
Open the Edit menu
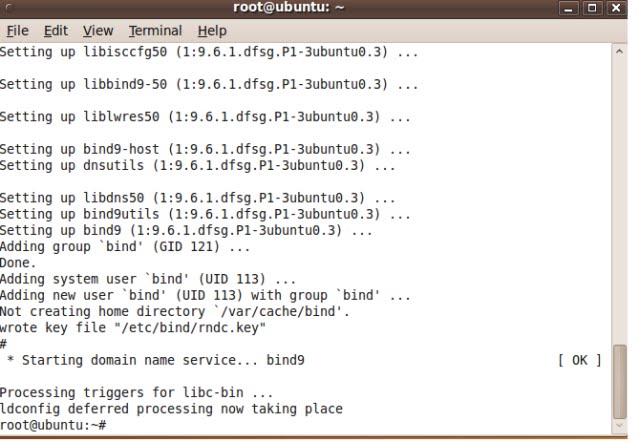click(56, 31)
